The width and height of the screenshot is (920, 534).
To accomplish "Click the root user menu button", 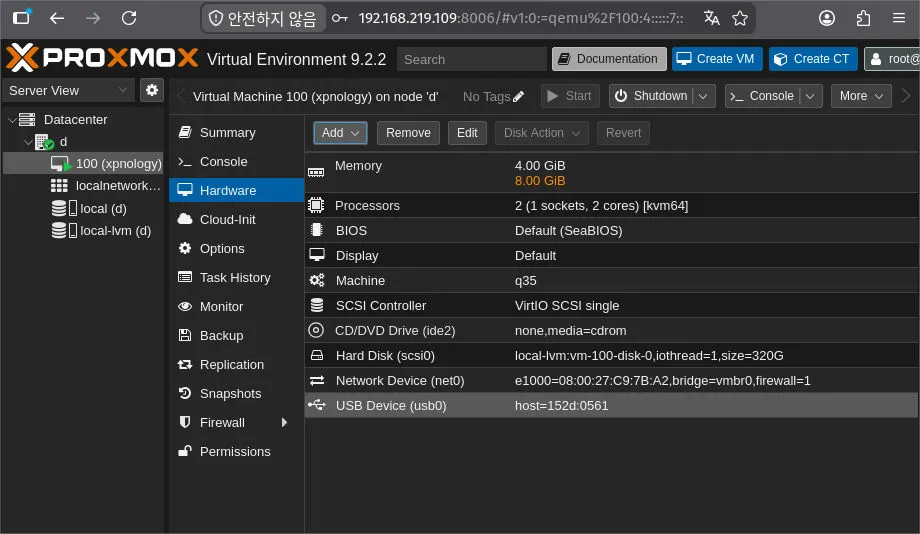I will click(892, 59).
